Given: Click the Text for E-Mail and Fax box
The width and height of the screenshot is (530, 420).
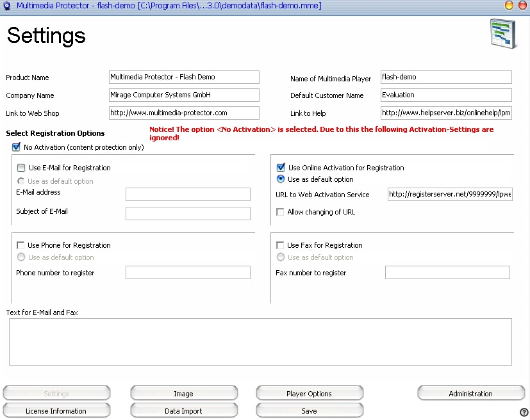Looking at the screenshot, I should [x=260, y=341].
